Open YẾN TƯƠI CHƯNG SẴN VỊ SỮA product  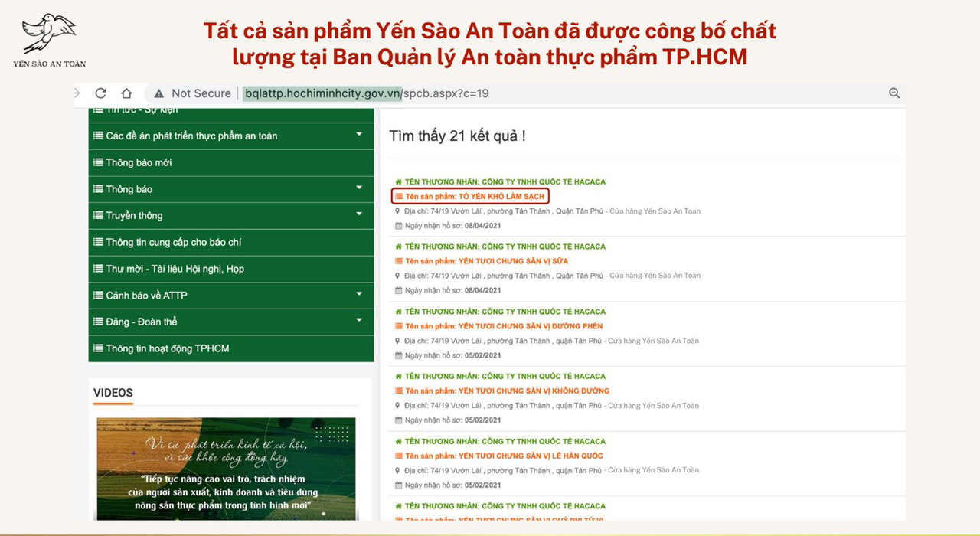[x=486, y=261]
